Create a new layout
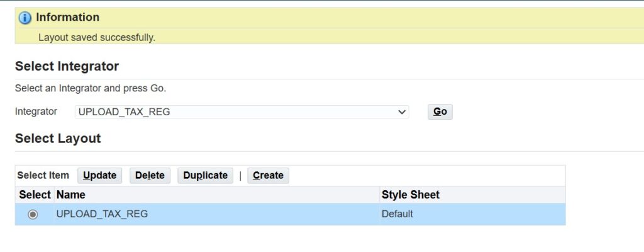 point(268,175)
